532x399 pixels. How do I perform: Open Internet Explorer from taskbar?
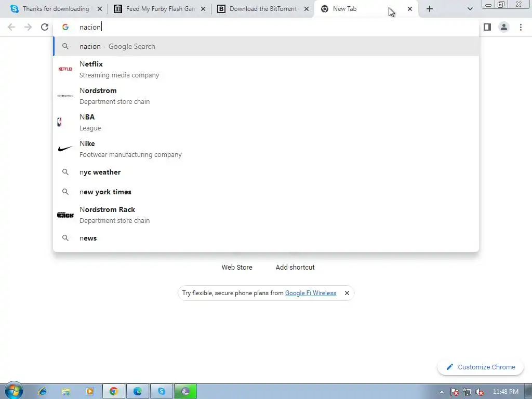click(43, 392)
